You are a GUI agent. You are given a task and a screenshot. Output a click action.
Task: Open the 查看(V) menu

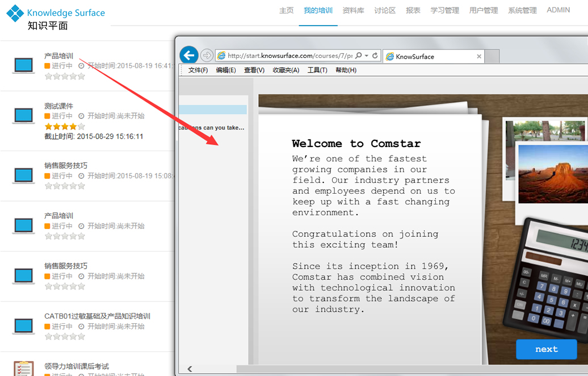click(254, 70)
